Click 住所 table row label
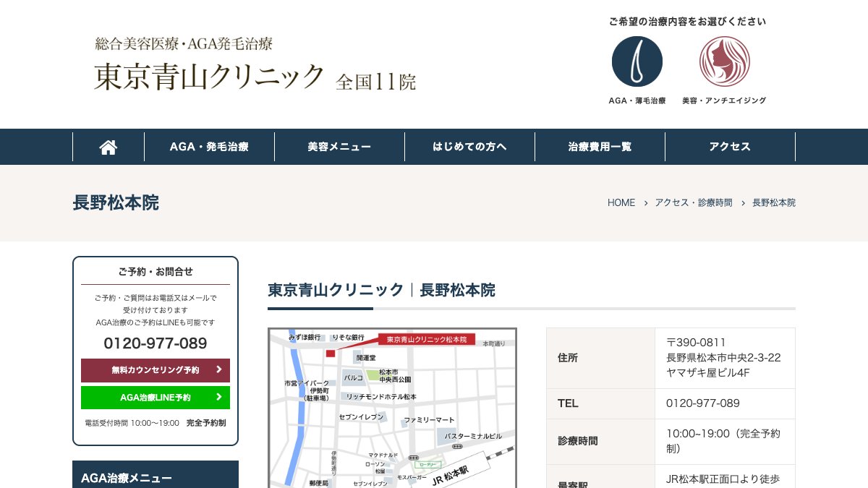The image size is (868, 488). (x=568, y=358)
